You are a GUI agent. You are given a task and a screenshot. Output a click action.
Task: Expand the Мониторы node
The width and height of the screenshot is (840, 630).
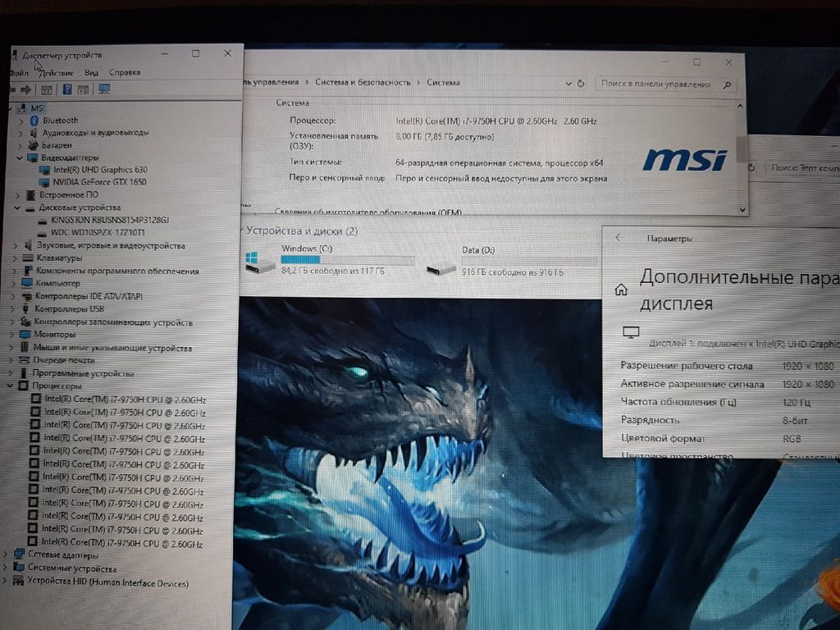(12, 335)
